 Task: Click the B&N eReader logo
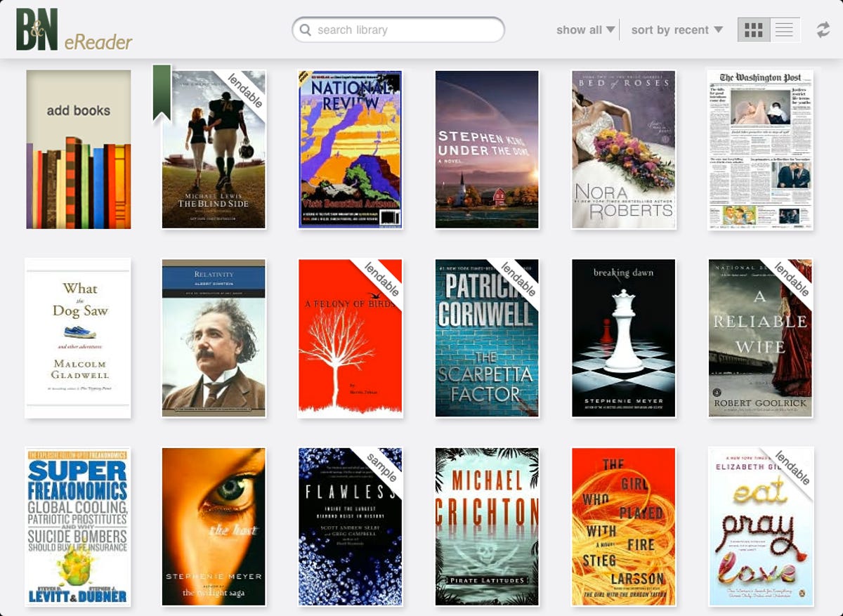point(74,31)
